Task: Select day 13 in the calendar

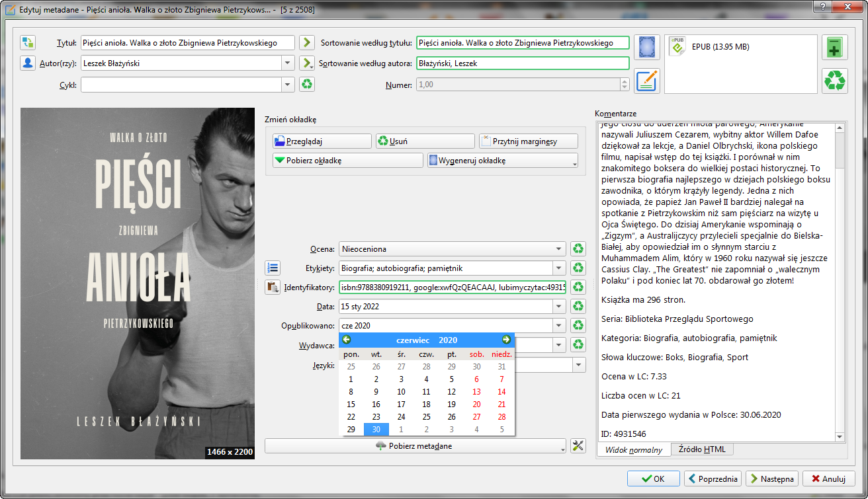Action: point(476,392)
